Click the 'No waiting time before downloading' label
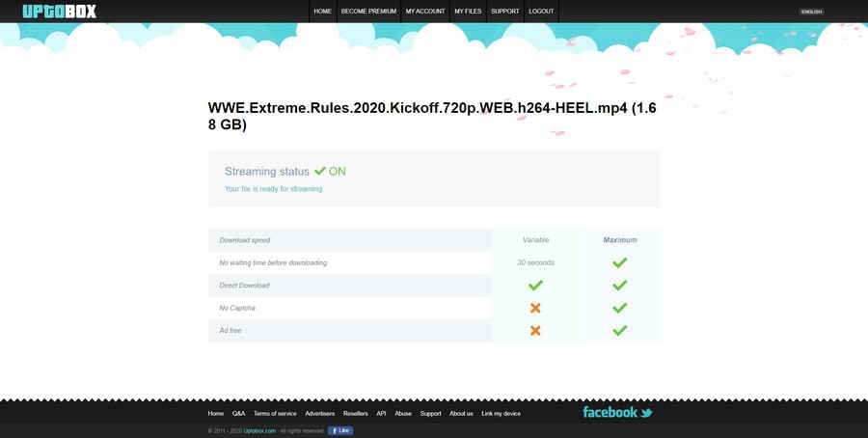The image size is (868, 438). pyautogui.click(x=273, y=263)
